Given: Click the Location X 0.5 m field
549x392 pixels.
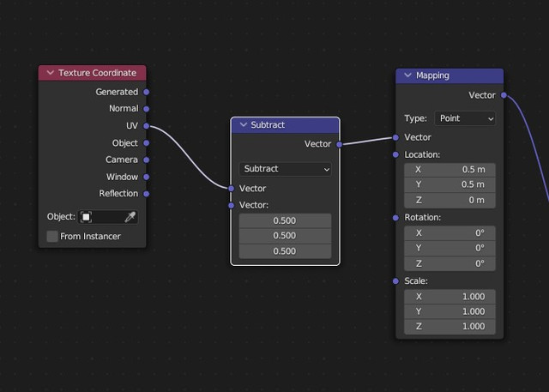Looking at the screenshot, I should [449, 170].
